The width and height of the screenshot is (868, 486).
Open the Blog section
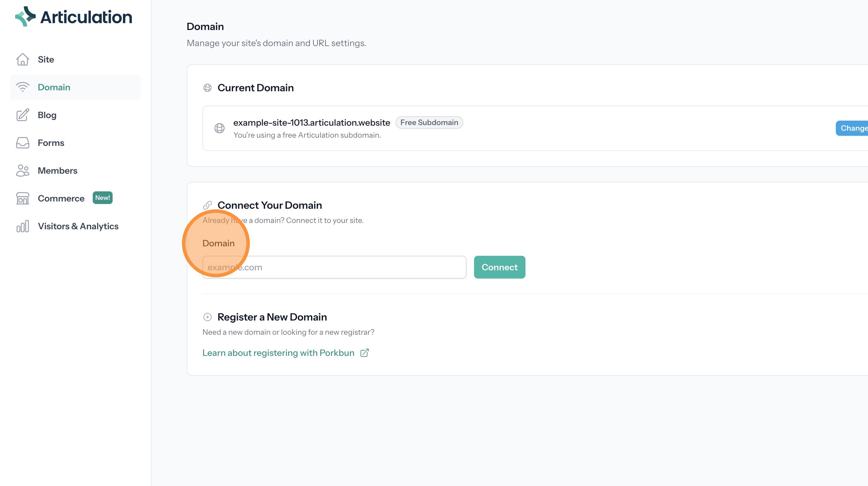pos(47,115)
